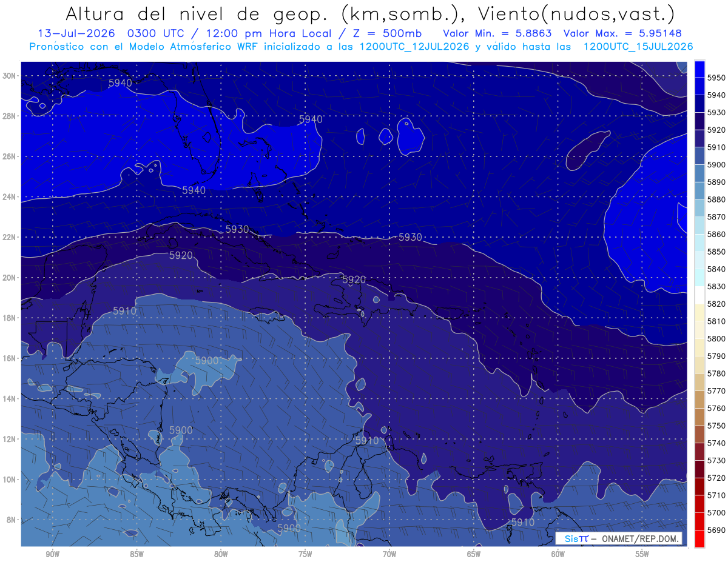
Task: Click the tan legend swatch between 5770 and 5780
Action: [699, 382]
